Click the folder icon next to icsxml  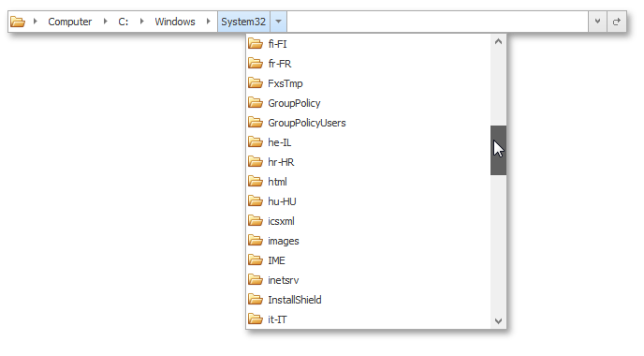pos(256,221)
